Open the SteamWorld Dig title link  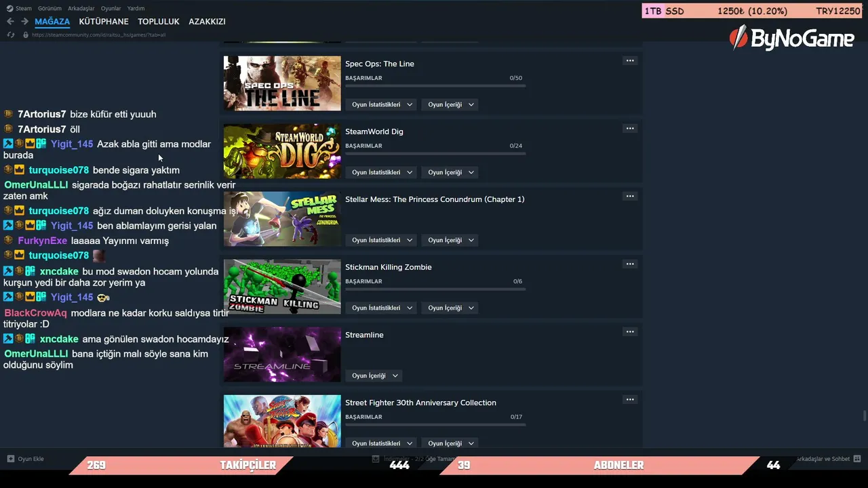374,131
